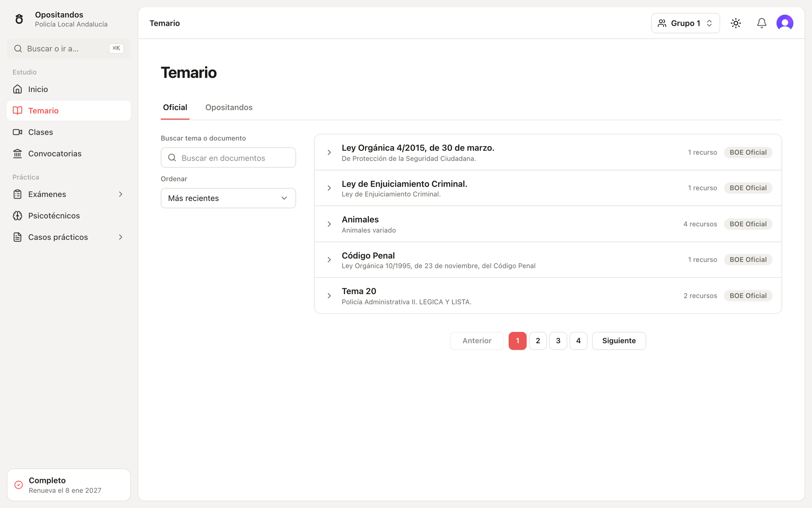This screenshot has width=812, height=508.
Task: Go to page 2
Action: point(538,341)
